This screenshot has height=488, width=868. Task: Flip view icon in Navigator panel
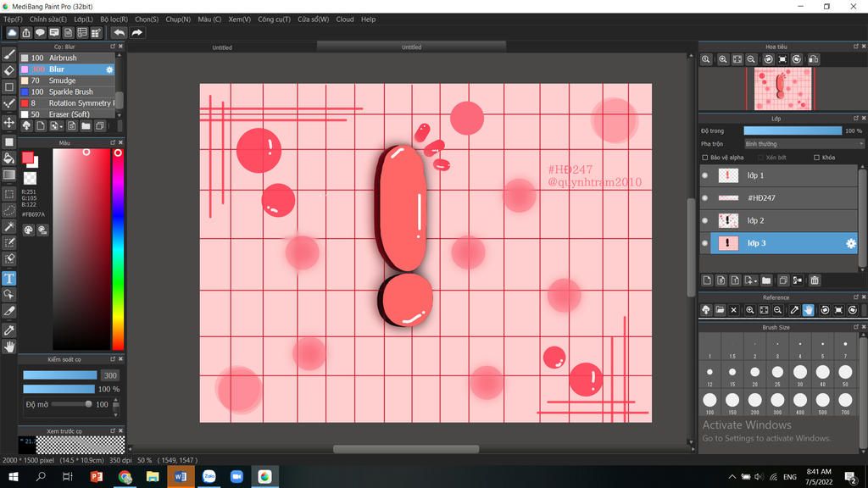pos(813,59)
